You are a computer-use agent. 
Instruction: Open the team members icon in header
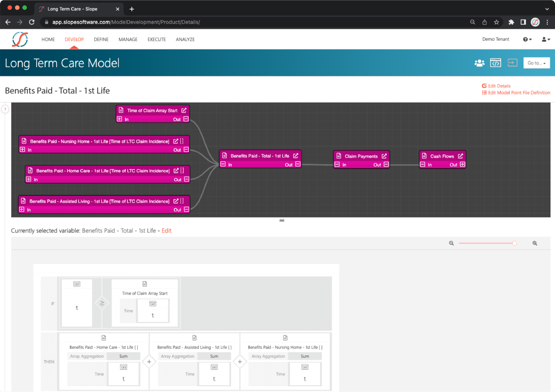pyautogui.click(x=479, y=63)
